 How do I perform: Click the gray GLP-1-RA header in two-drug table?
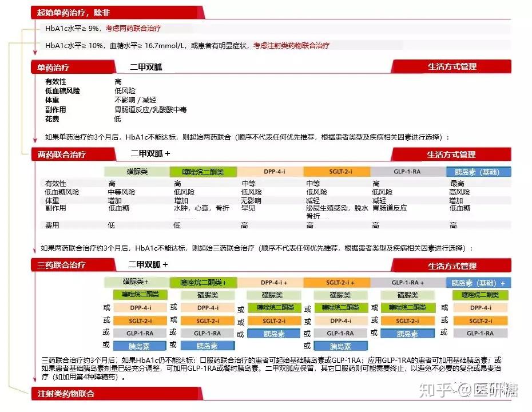coord(407,172)
